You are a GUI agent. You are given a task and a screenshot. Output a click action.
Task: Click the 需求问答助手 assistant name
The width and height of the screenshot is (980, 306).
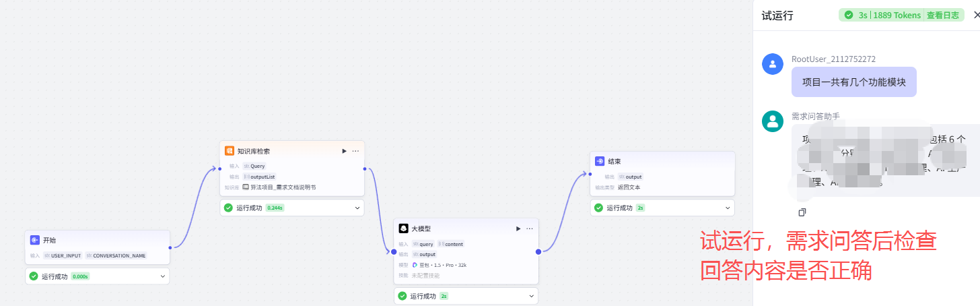[816, 116]
